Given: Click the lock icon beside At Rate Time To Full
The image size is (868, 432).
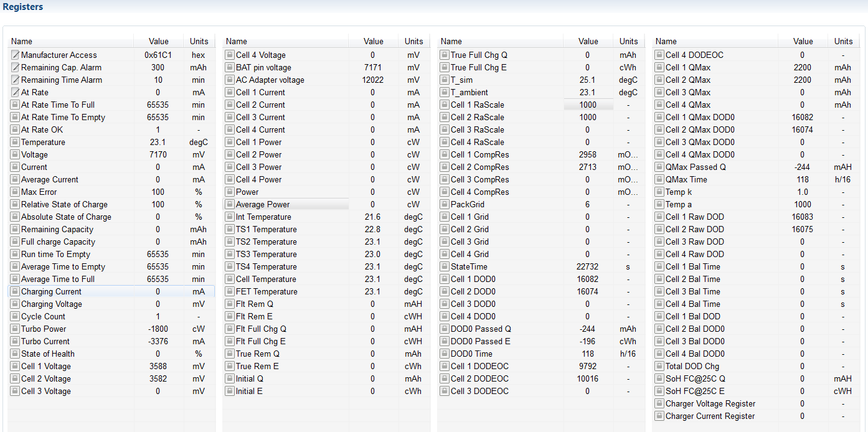Looking at the screenshot, I should click(x=16, y=105).
